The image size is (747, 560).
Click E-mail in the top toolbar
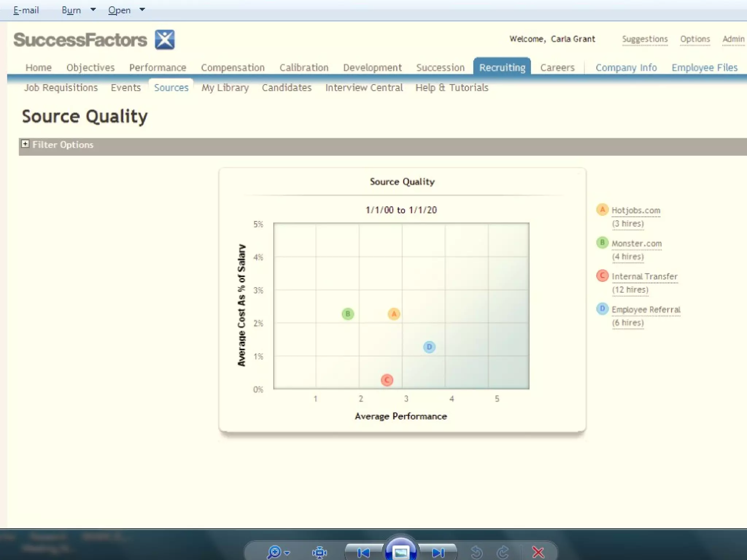26,10
